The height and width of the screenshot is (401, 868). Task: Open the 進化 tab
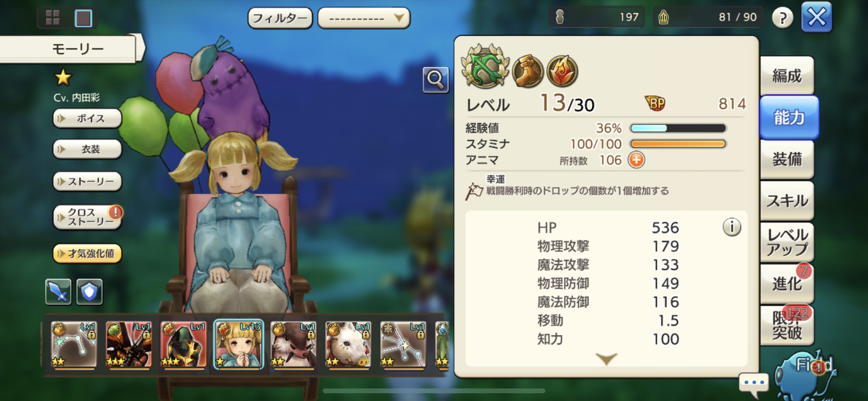[787, 284]
